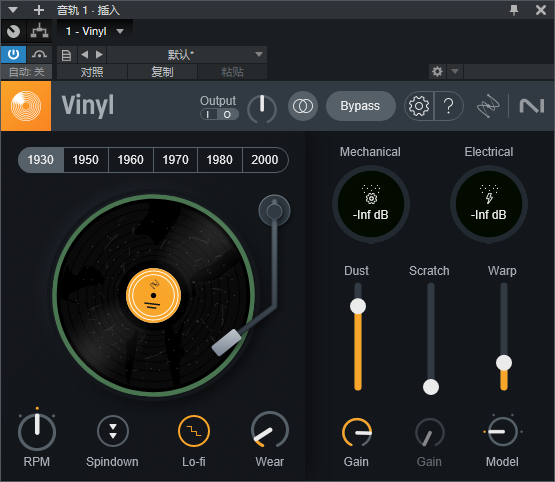The height and width of the screenshot is (482, 555).
Task: Click the Output gain knob
Action: pos(262,108)
